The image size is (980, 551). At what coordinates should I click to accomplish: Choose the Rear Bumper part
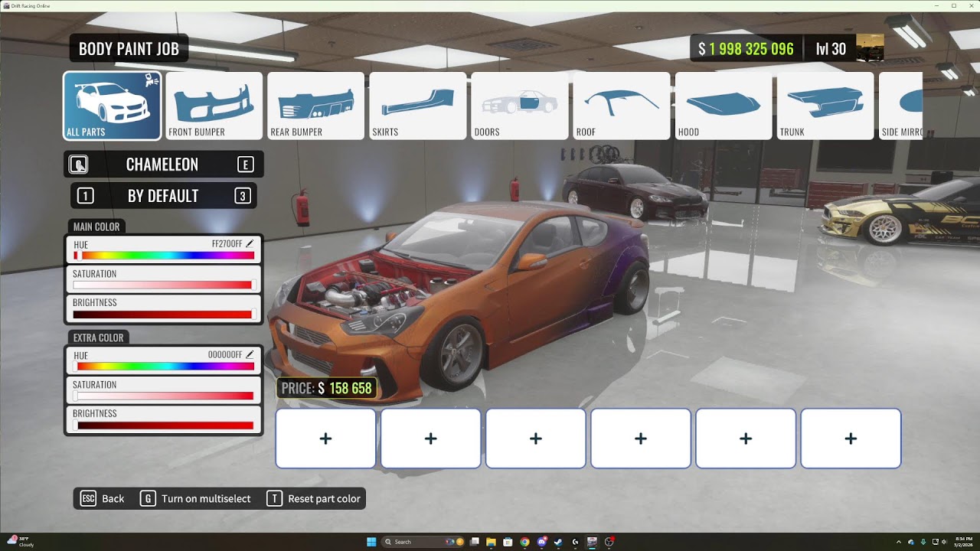pyautogui.click(x=315, y=106)
